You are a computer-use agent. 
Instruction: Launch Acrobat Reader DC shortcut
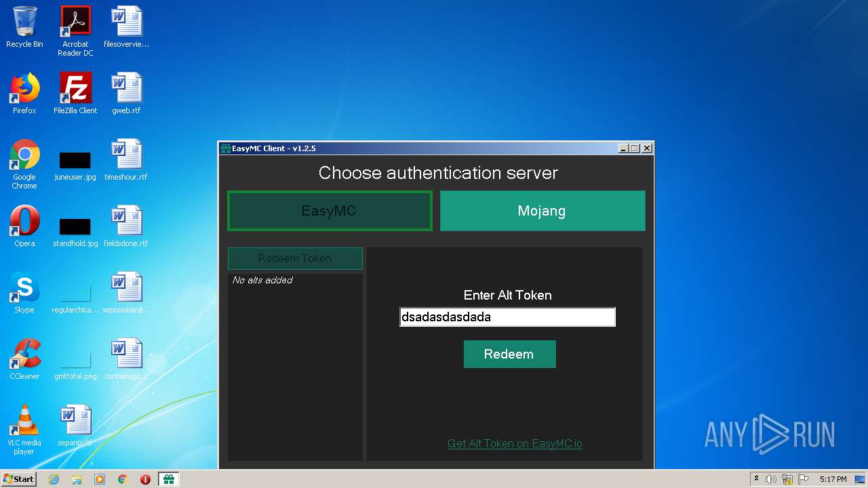75,31
